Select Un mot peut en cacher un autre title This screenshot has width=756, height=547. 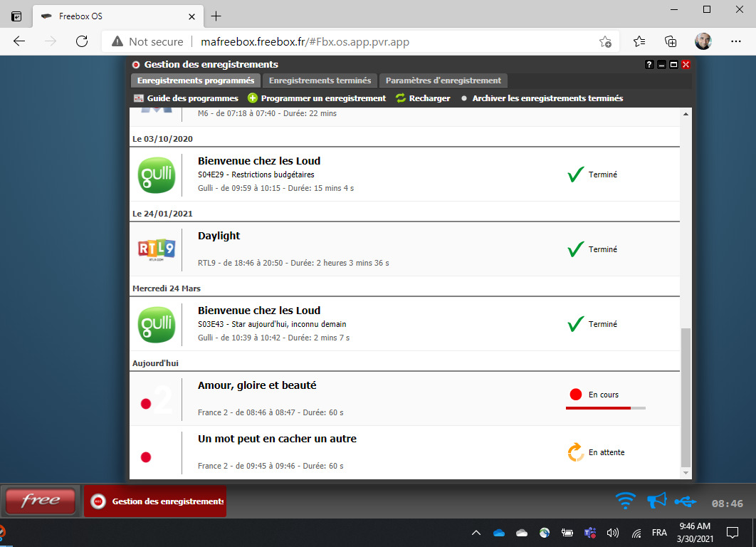point(277,439)
